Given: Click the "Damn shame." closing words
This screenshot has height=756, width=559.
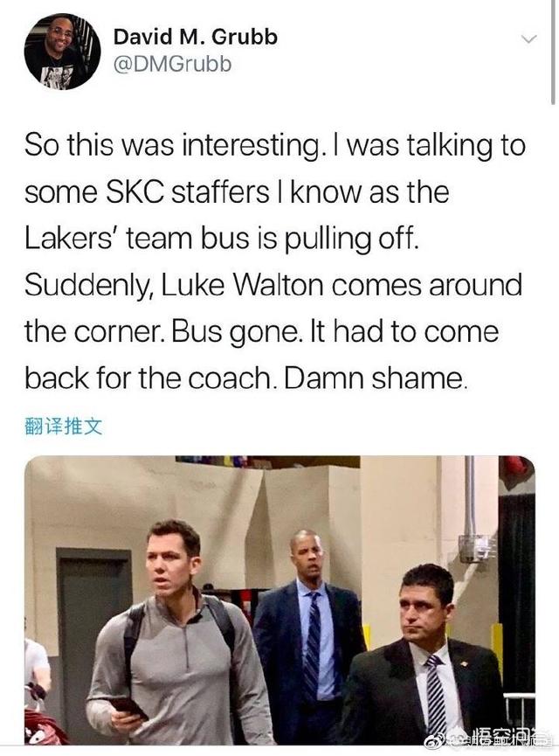Looking at the screenshot, I should (376, 379).
